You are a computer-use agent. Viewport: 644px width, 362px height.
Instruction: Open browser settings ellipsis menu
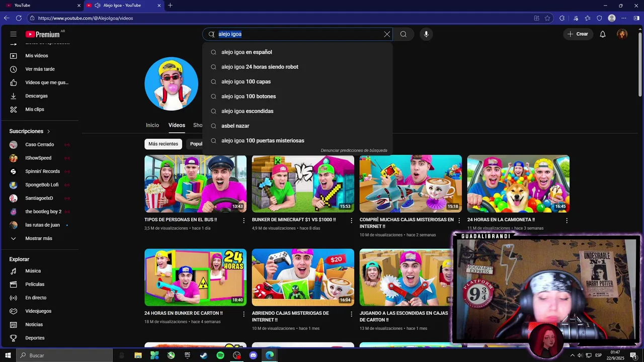[624, 18]
